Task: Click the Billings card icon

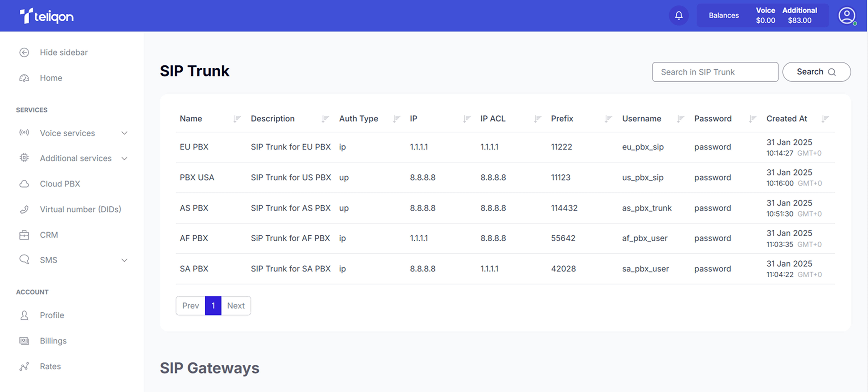Action: (x=24, y=340)
